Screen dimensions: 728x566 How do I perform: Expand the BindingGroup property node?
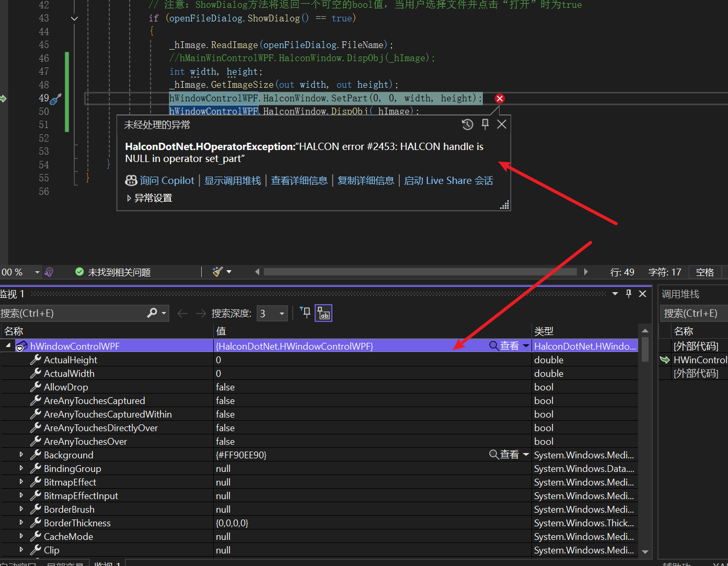coord(21,468)
